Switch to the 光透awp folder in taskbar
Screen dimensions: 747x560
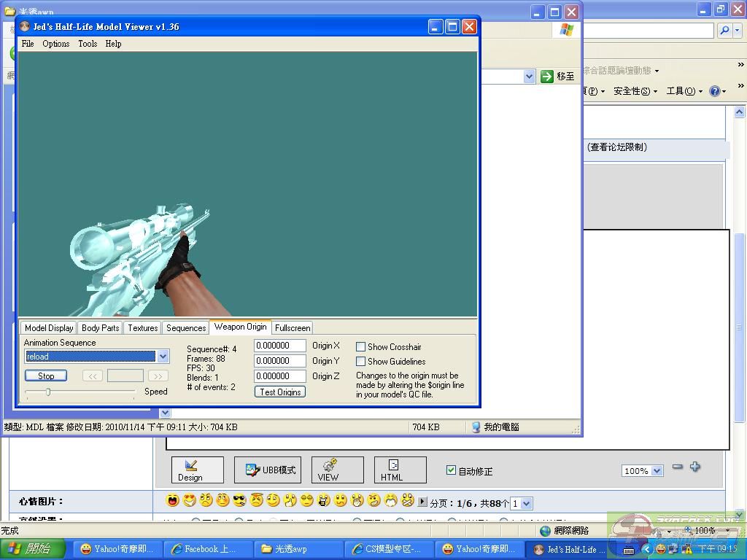[x=298, y=549]
